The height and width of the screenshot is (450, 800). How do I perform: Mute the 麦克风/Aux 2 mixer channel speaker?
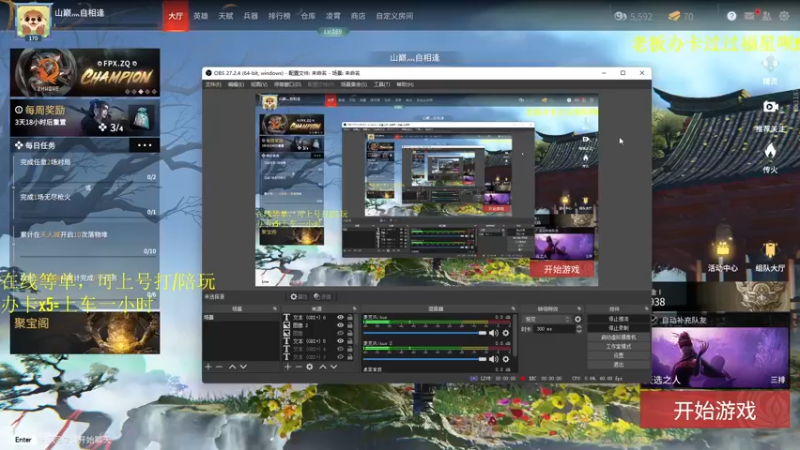pos(493,359)
